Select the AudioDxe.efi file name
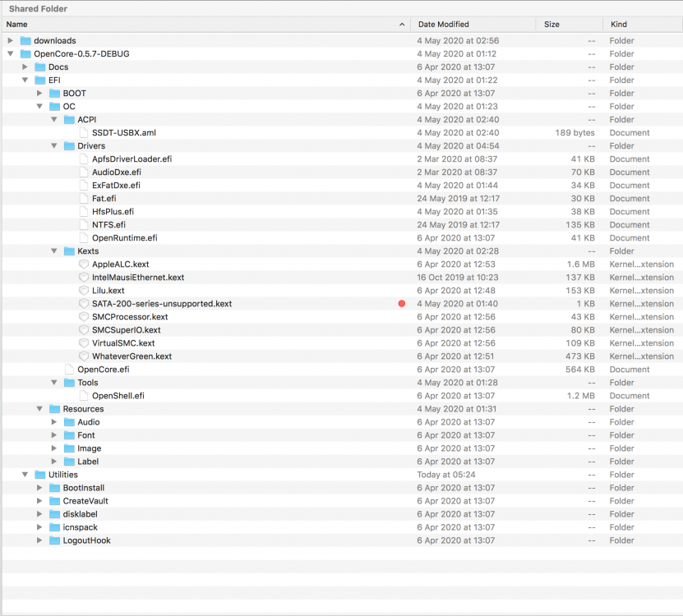The image size is (683, 616). point(117,172)
